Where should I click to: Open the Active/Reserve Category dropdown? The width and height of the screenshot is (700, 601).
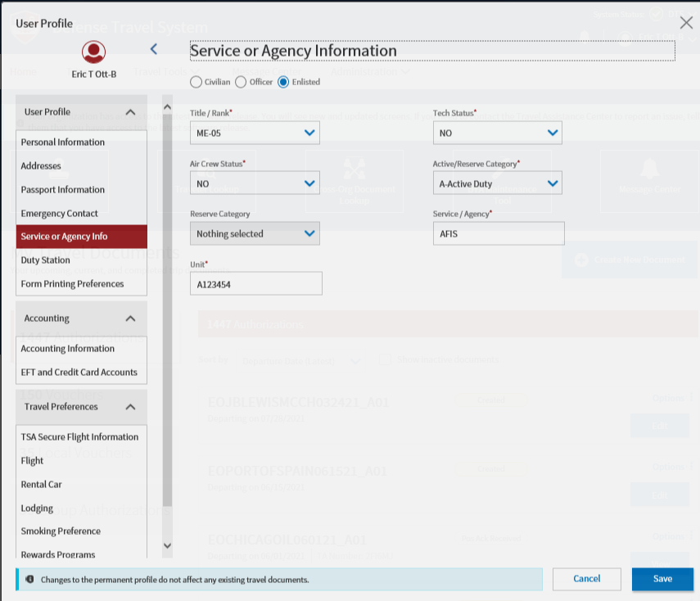pos(497,183)
